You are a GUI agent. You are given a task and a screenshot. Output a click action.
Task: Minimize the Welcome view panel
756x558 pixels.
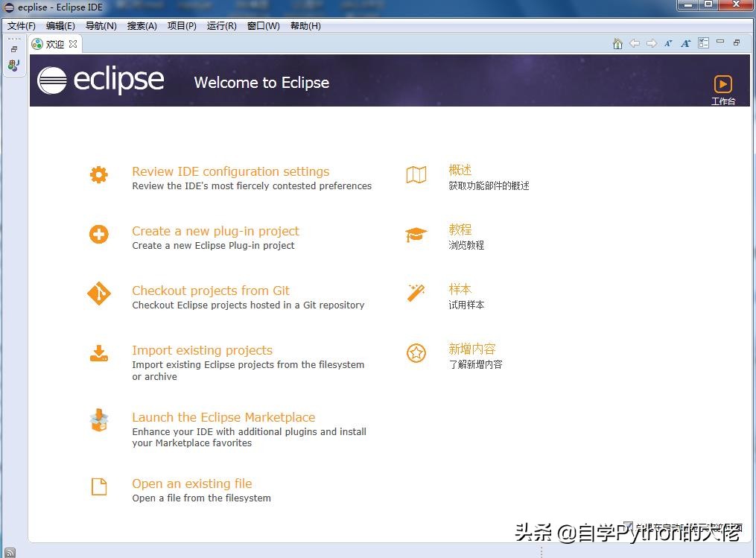click(x=720, y=42)
